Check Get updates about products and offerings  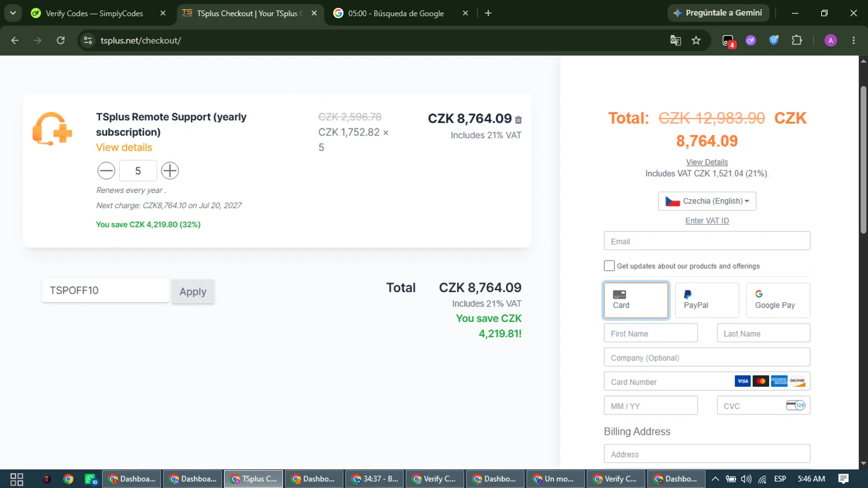click(x=609, y=266)
